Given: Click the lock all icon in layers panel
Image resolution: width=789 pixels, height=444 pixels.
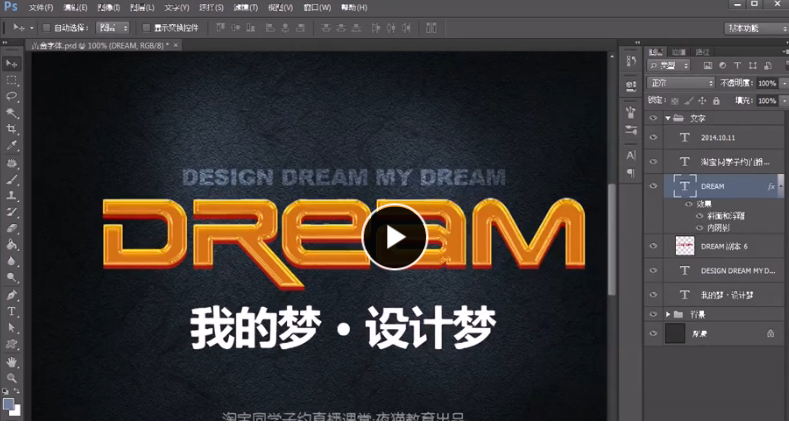Looking at the screenshot, I should click(x=716, y=101).
